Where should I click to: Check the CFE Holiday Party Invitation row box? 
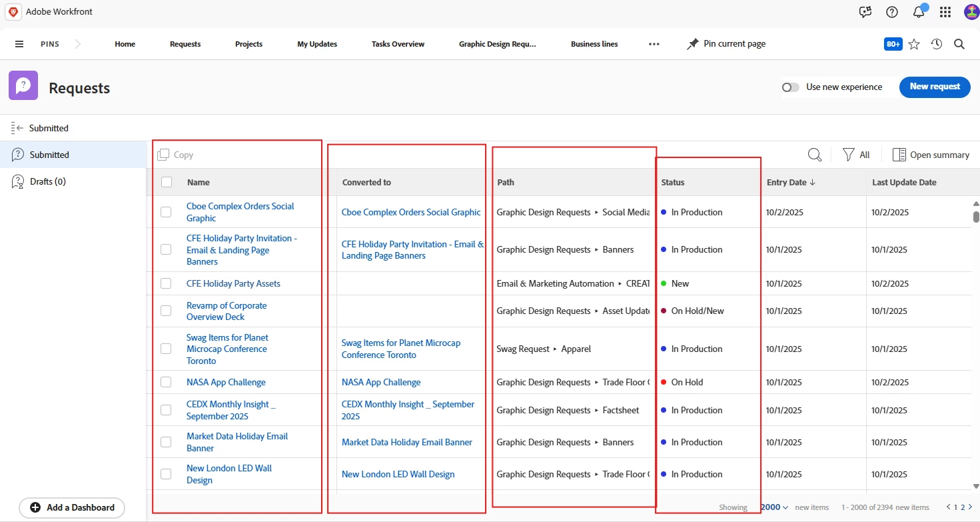tap(166, 249)
